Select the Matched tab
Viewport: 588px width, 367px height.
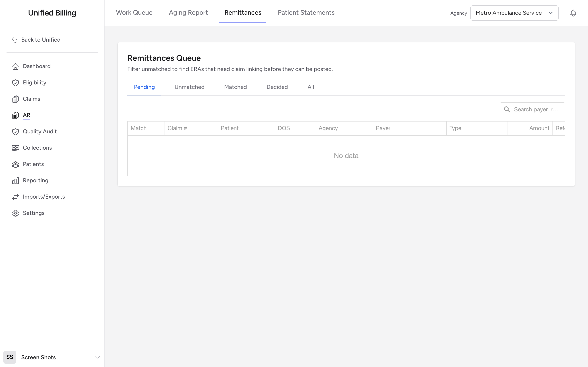pyautogui.click(x=235, y=87)
